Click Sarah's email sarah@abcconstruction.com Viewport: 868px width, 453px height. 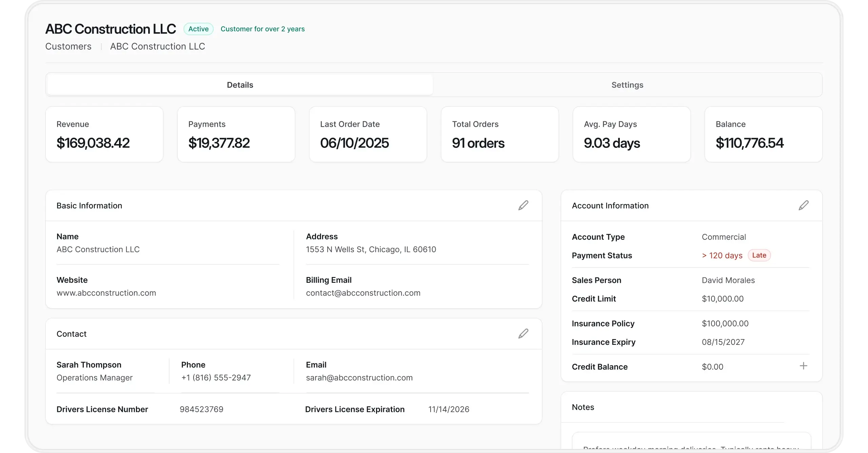click(359, 378)
